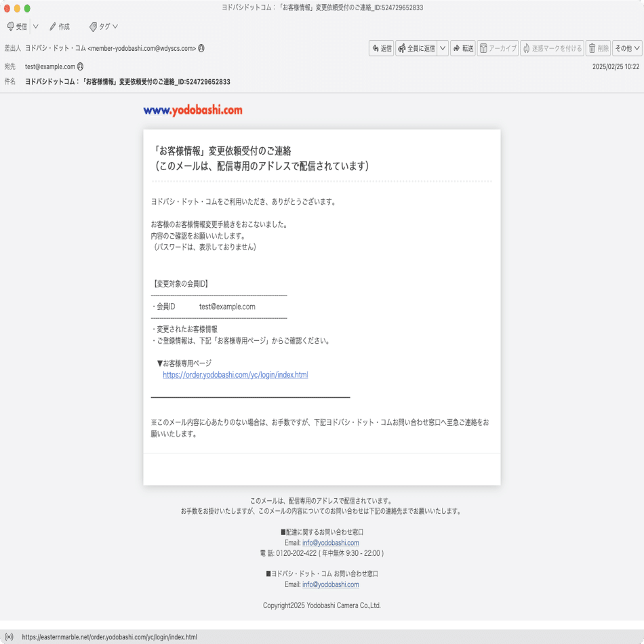This screenshot has height=644, width=644.
Task: Select the 全員に返信 (Reply All) icon
Action: [416, 48]
